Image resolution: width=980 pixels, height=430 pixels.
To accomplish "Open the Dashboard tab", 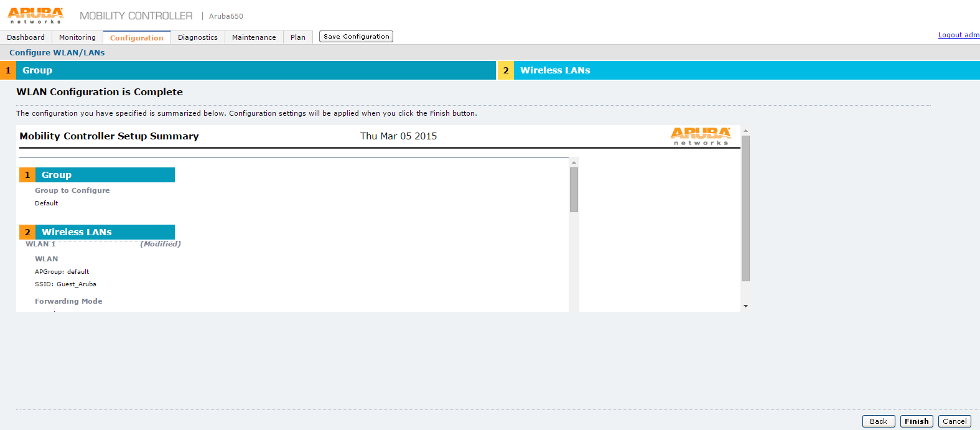I will [26, 37].
